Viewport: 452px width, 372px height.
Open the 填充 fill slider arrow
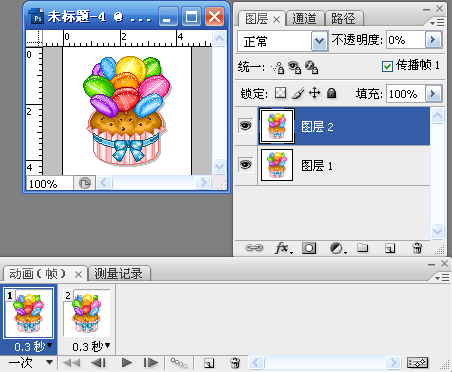pyautogui.click(x=433, y=93)
